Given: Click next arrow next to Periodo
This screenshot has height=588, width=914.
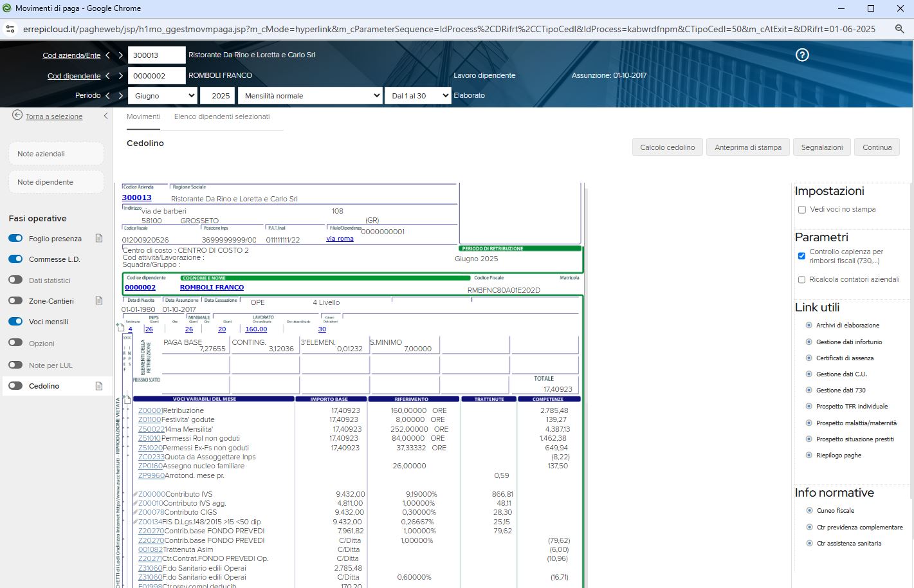Looking at the screenshot, I should (x=120, y=95).
